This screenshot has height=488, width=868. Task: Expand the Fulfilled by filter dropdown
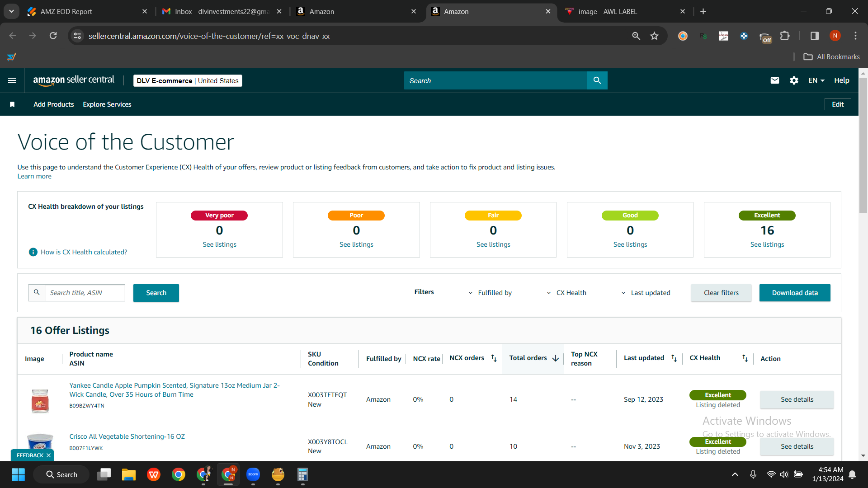click(x=490, y=293)
